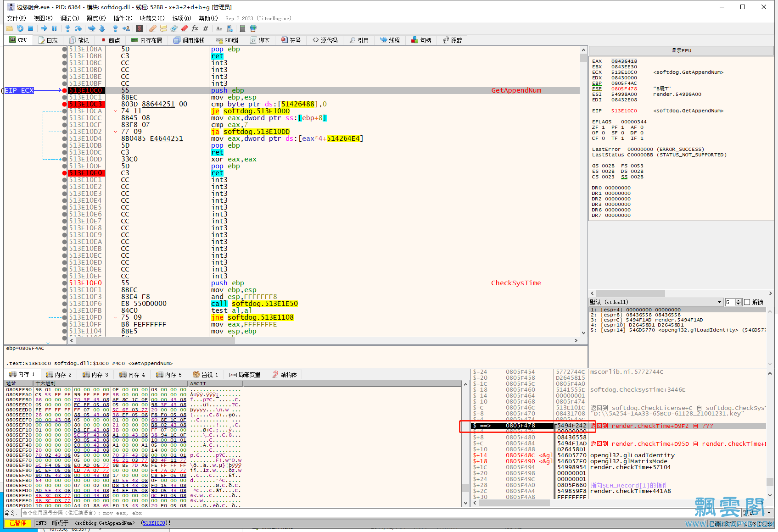Open the 默认 (stdcall) calling convention dropdown
The width and height of the screenshot is (778, 532).
tap(656, 302)
